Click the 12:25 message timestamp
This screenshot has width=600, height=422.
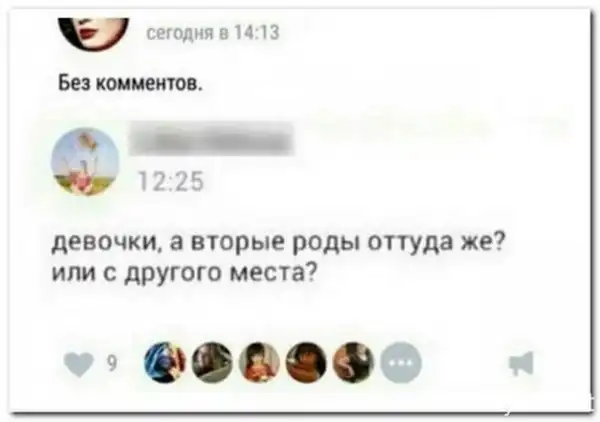point(171,181)
